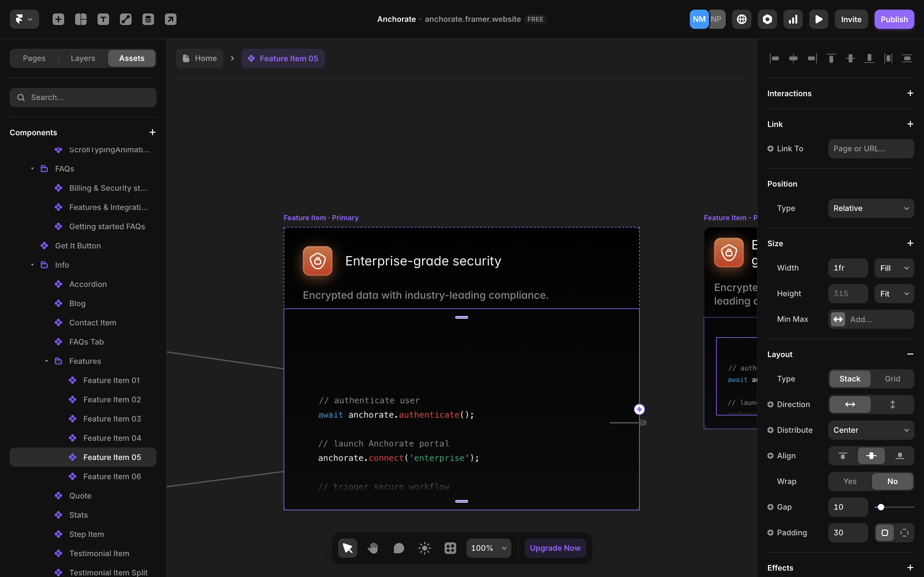The height and width of the screenshot is (577, 924).
Task: Switch Direction to vertical arrows
Action: [892, 405]
